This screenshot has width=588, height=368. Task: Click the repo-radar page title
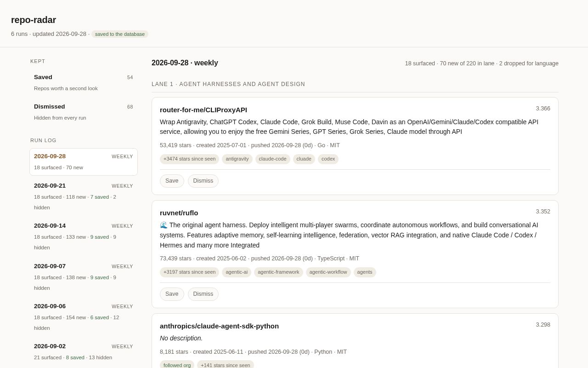[34, 20]
